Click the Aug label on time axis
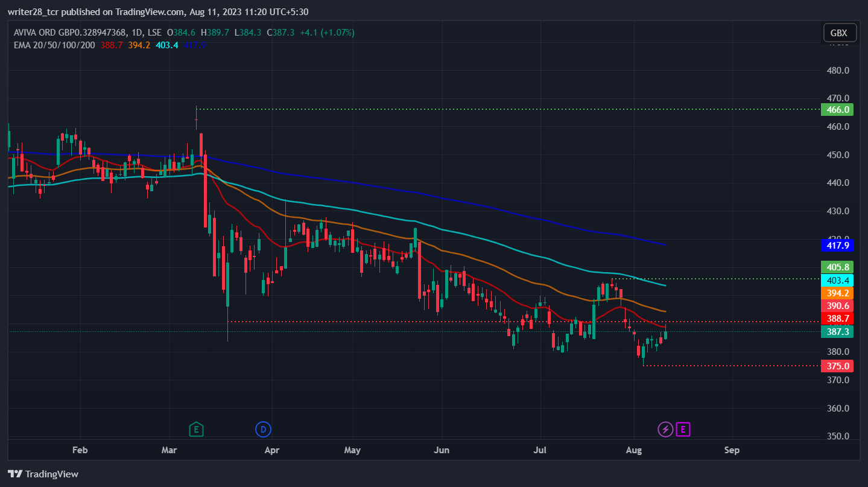Viewport: 868px width, 487px height. [x=633, y=450]
